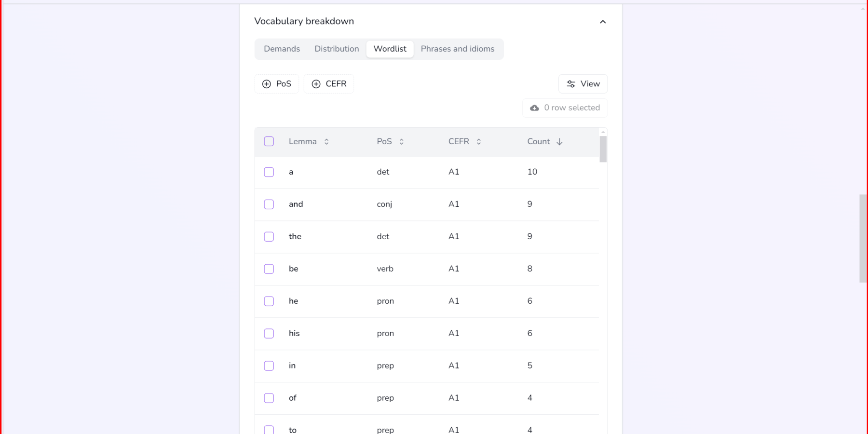The image size is (868, 434).
Task: Open the Phrases and idioms tab
Action: tap(457, 49)
